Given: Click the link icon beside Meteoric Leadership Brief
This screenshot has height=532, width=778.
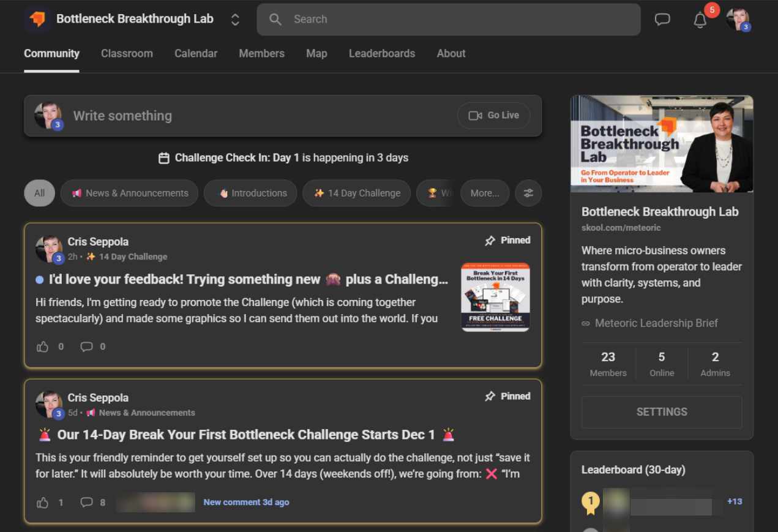Looking at the screenshot, I should (x=586, y=323).
